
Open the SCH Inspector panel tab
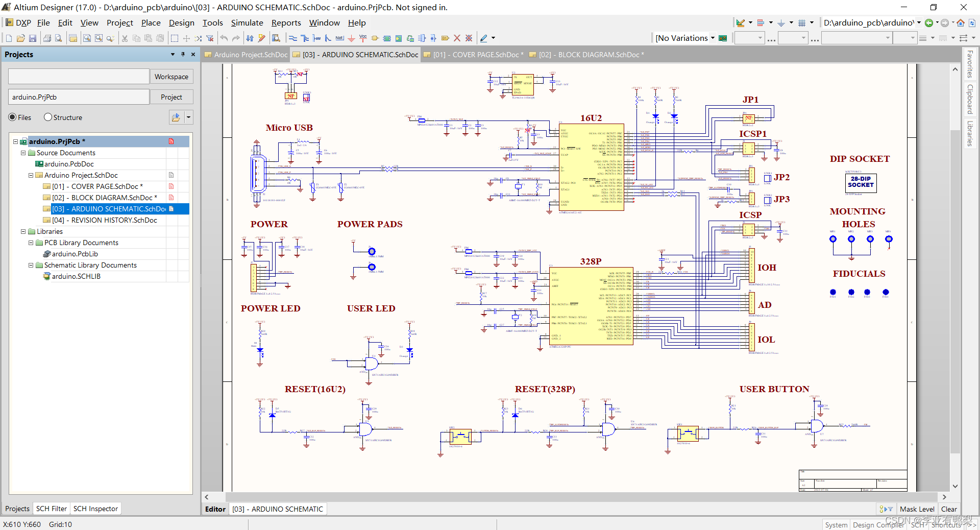coord(95,509)
